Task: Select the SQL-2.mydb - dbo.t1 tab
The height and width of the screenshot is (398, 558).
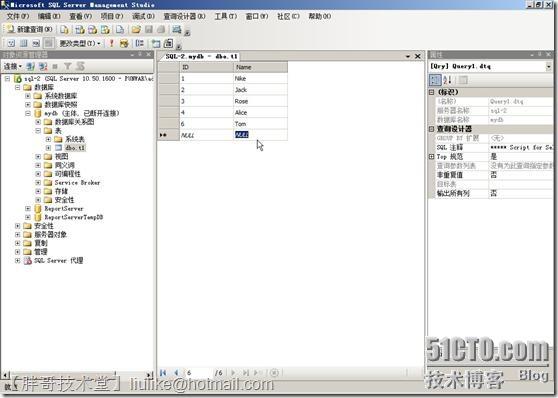Action: [x=201, y=56]
